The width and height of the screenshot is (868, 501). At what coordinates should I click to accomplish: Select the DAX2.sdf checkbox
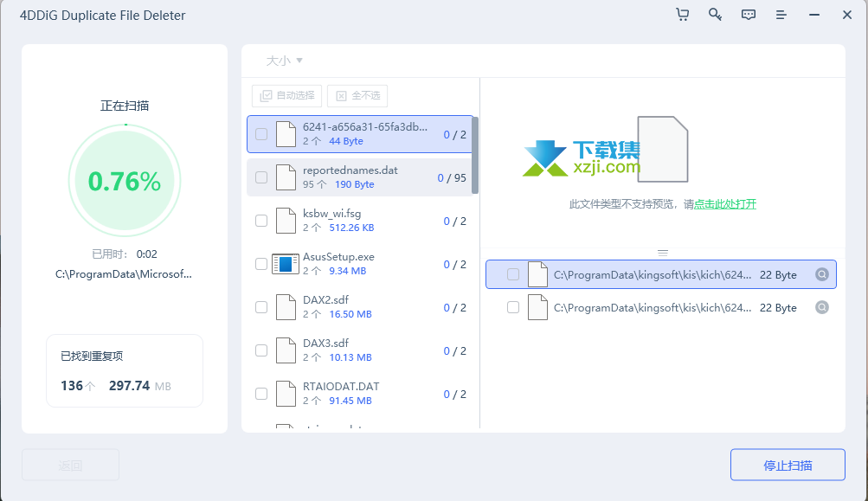(261, 307)
